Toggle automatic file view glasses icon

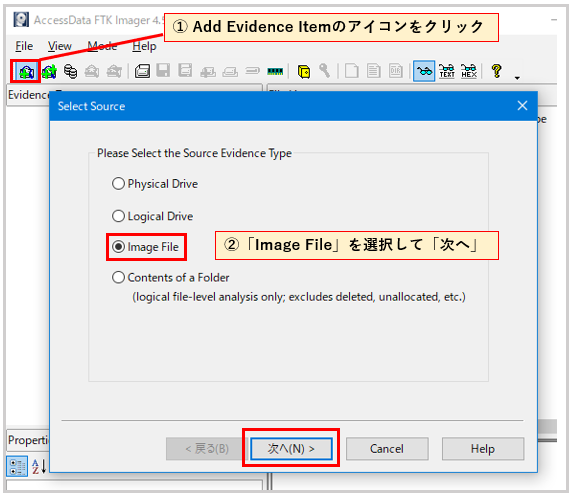[x=424, y=71]
